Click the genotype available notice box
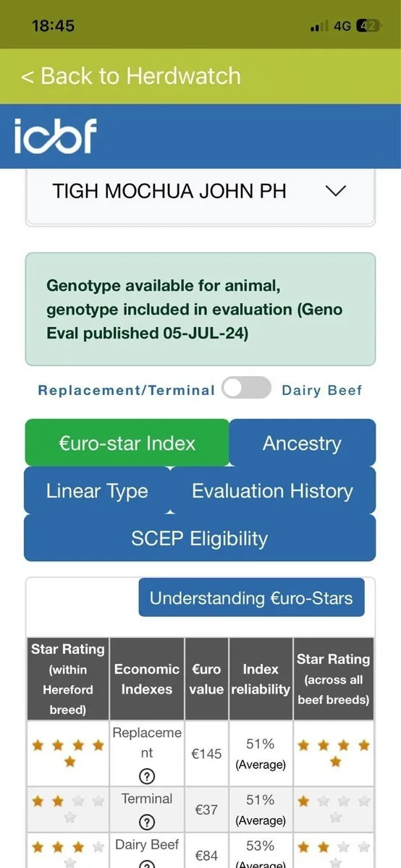The height and width of the screenshot is (868, 401). click(x=200, y=310)
